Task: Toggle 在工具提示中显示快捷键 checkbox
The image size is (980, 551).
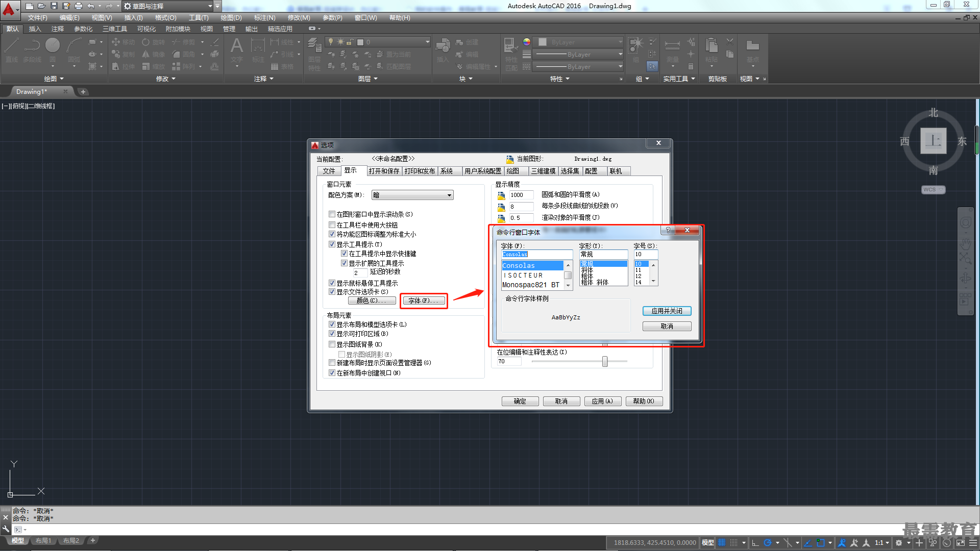Action: click(345, 254)
